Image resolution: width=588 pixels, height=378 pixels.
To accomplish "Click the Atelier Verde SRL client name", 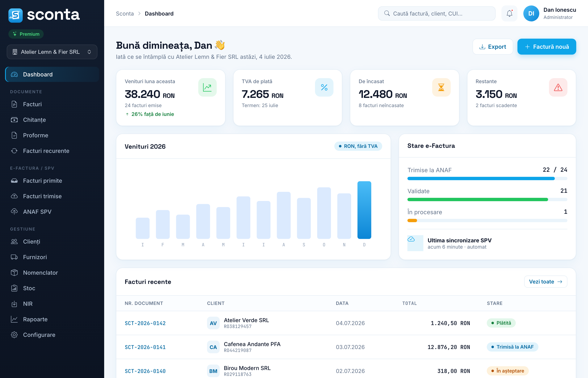I will tap(246, 320).
